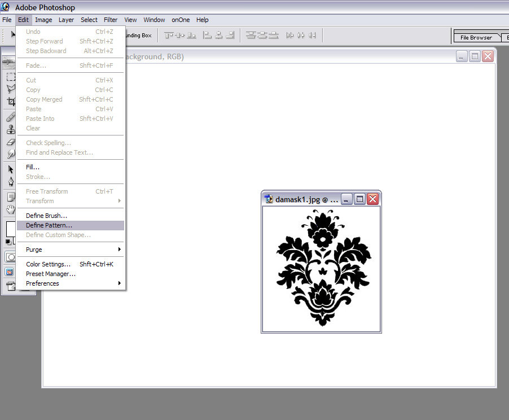Click the foreground color swatch
509x420 pixels.
pos(10,229)
